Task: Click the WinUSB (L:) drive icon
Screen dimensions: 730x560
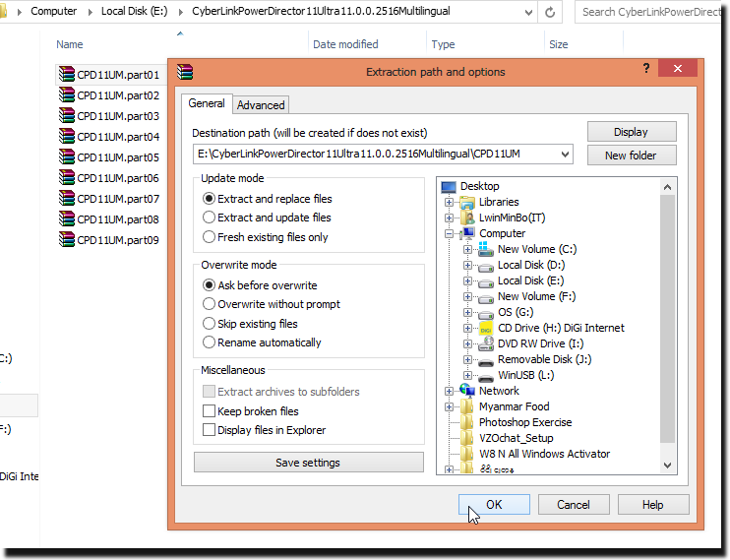Action: coord(486,378)
